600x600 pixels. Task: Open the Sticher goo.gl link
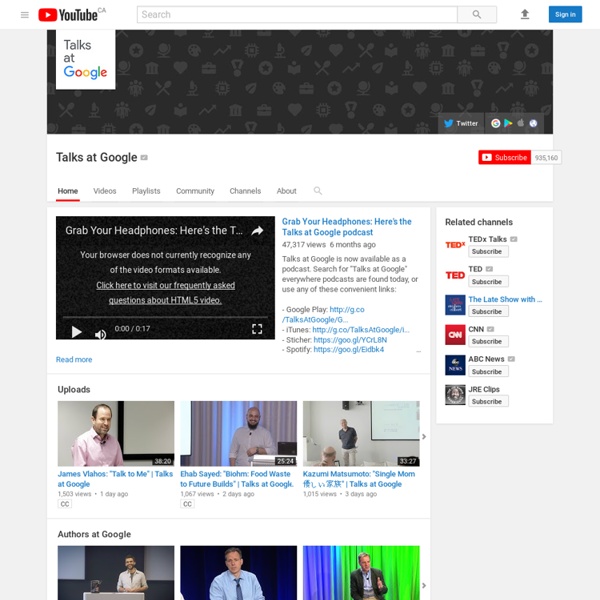pyautogui.click(x=350, y=340)
